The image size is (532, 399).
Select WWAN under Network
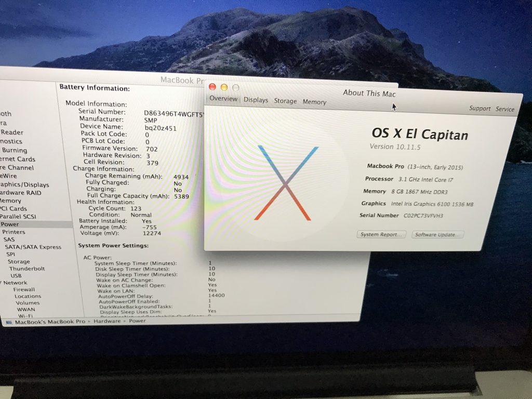(26, 309)
